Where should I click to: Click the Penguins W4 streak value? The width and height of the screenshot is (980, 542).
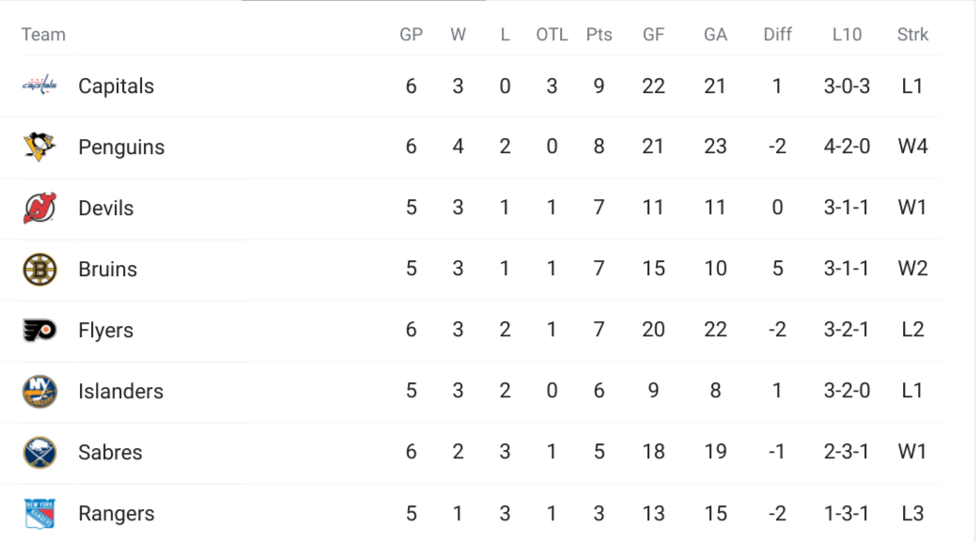pos(912,147)
